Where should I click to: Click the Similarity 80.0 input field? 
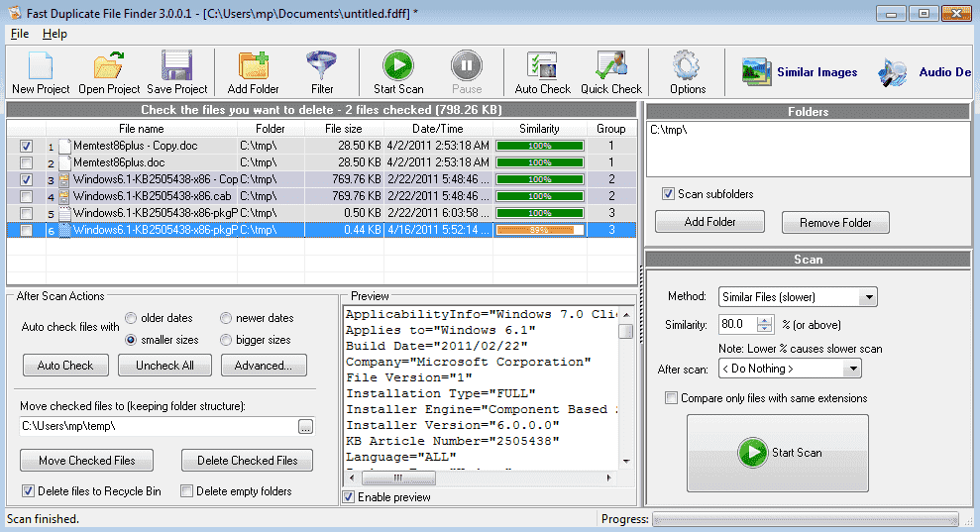click(x=737, y=325)
